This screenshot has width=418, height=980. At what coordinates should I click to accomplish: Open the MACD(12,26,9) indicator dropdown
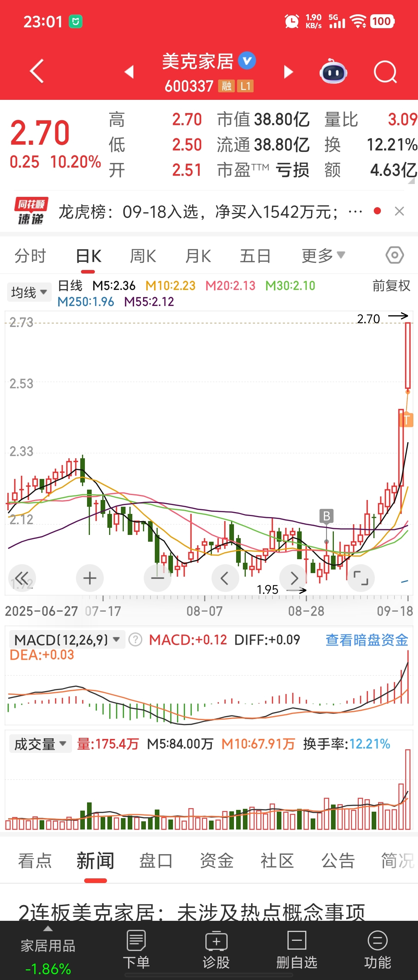click(x=67, y=640)
